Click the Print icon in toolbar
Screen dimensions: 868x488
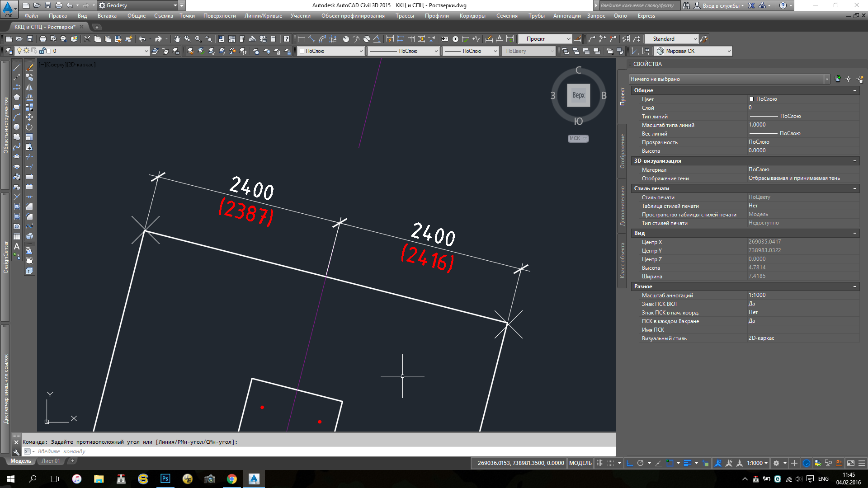(x=42, y=39)
